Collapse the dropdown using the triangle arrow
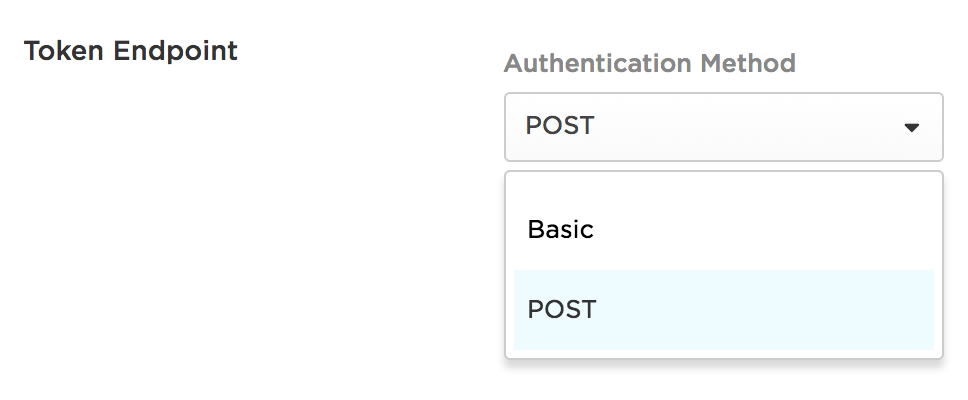968x400 pixels. pyautogui.click(x=911, y=128)
